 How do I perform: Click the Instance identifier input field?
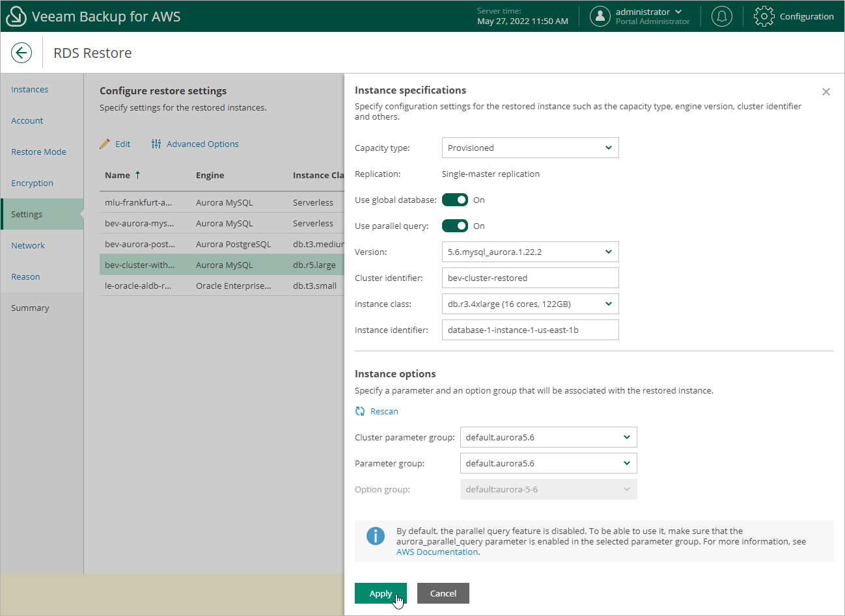pos(530,330)
